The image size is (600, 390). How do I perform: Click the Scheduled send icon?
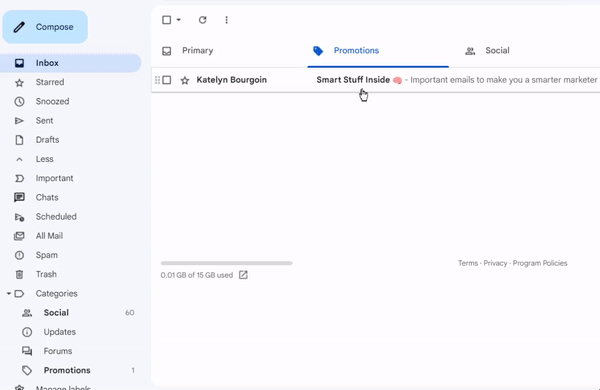[19, 217]
